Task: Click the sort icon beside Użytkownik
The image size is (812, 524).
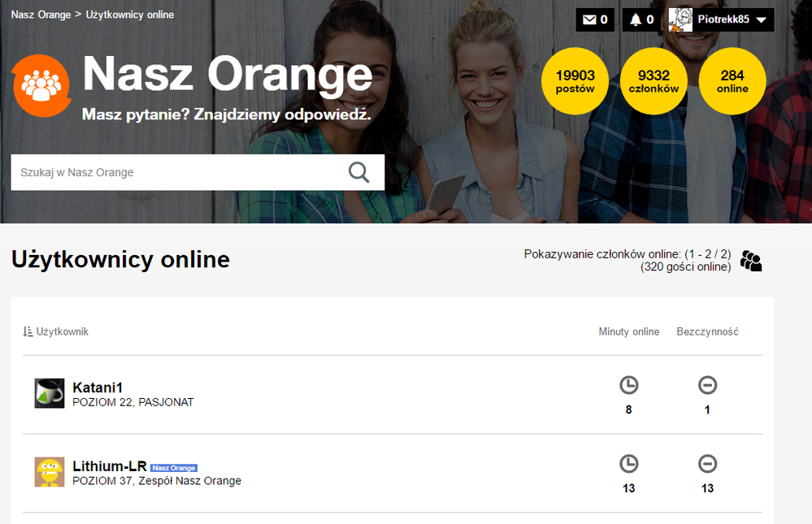Action: 28,331
